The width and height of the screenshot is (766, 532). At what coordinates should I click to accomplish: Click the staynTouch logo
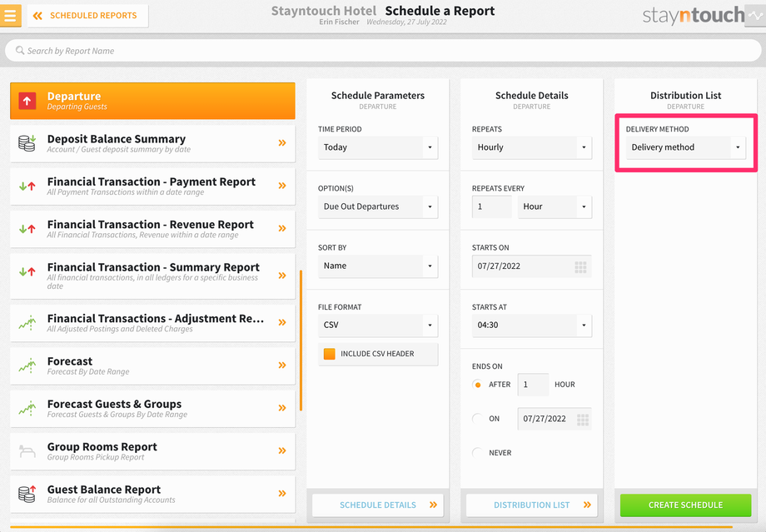(x=693, y=16)
